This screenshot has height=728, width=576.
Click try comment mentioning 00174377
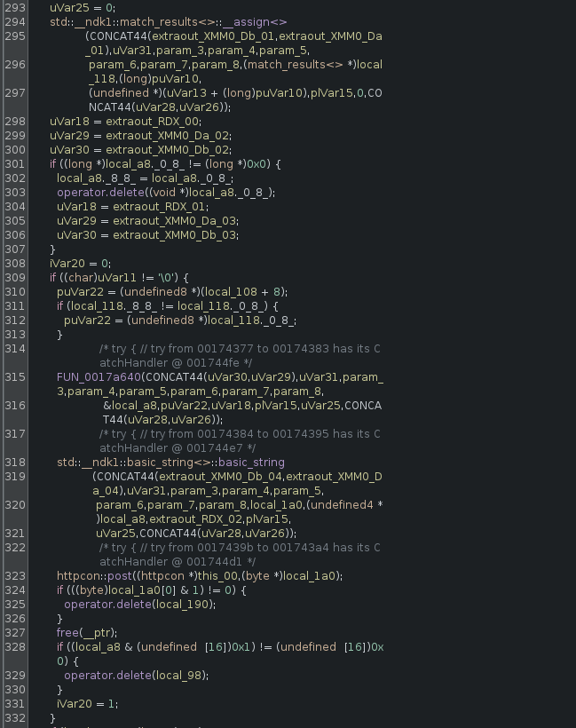click(x=240, y=356)
